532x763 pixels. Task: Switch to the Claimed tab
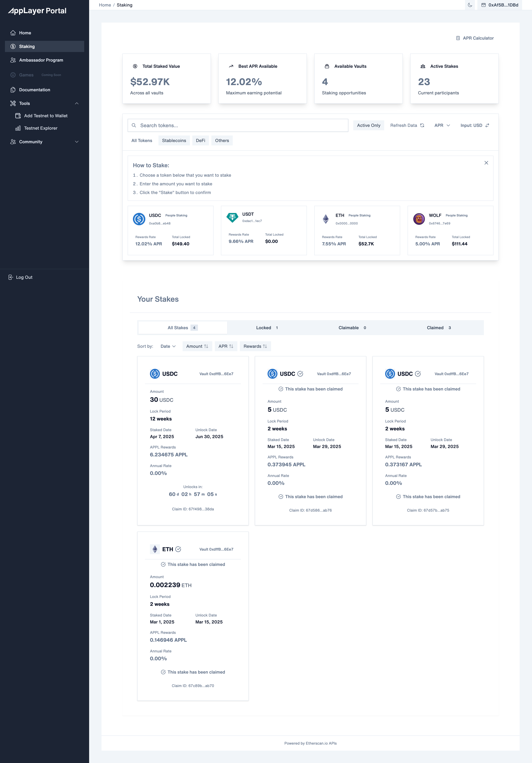pyautogui.click(x=439, y=328)
